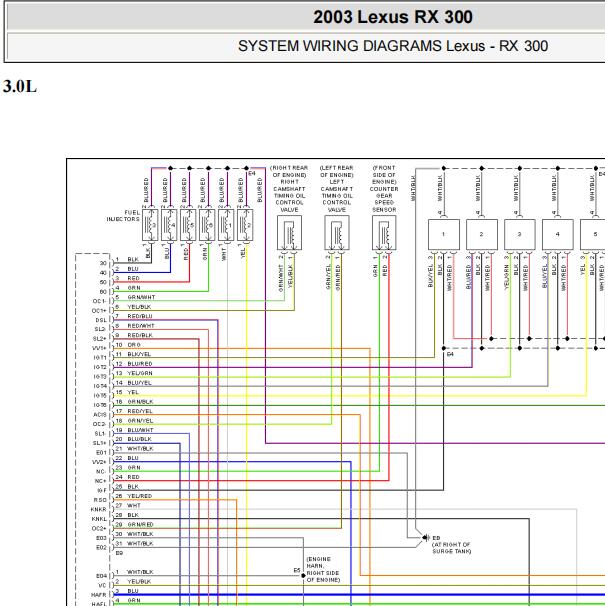This screenshot has width=605, height=606.
Task: Click the 'RSO' terminal label
Action: (x=100, y=500)
